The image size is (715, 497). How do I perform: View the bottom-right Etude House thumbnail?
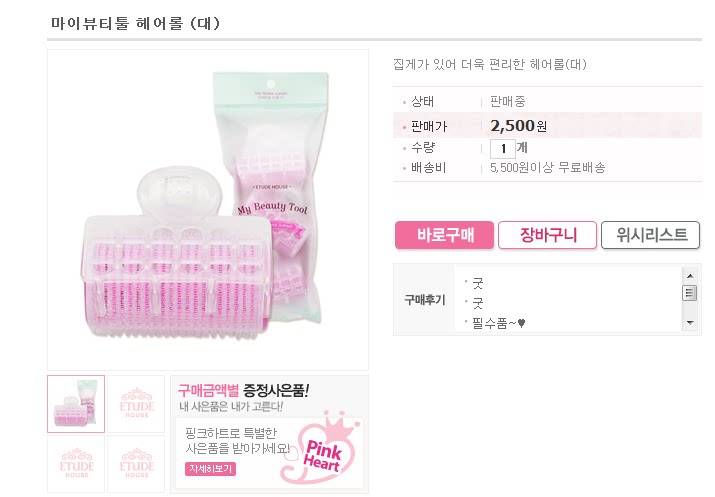pyautogui.click(x=136, y=463)
